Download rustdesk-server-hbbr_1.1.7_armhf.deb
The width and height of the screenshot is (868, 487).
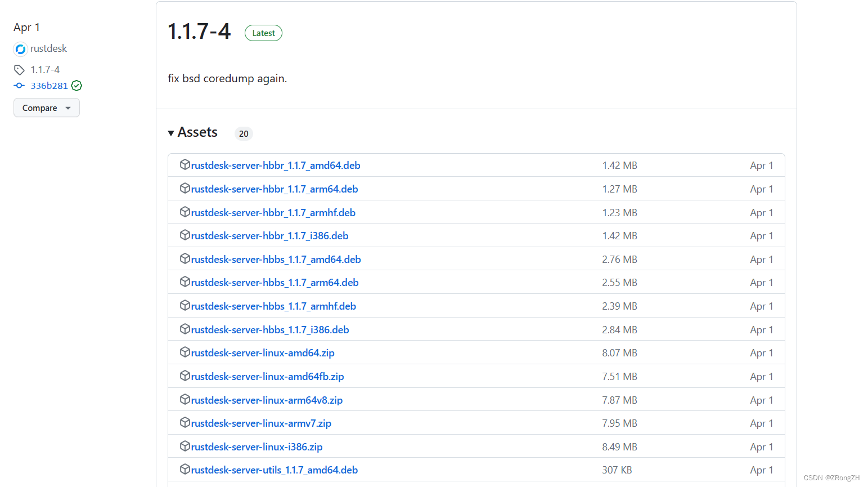tap(273, 213)
